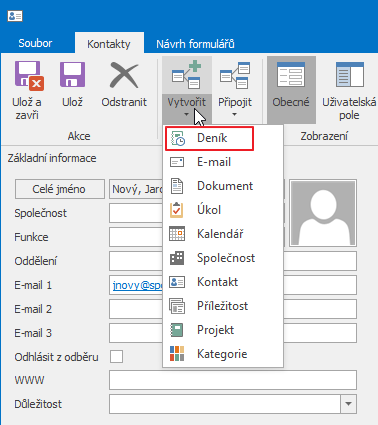Click the Kategorie colored squares icon

177,354
